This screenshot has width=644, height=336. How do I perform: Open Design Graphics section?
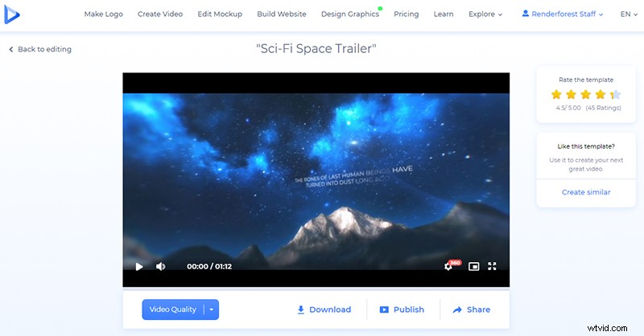click(350, 14)
